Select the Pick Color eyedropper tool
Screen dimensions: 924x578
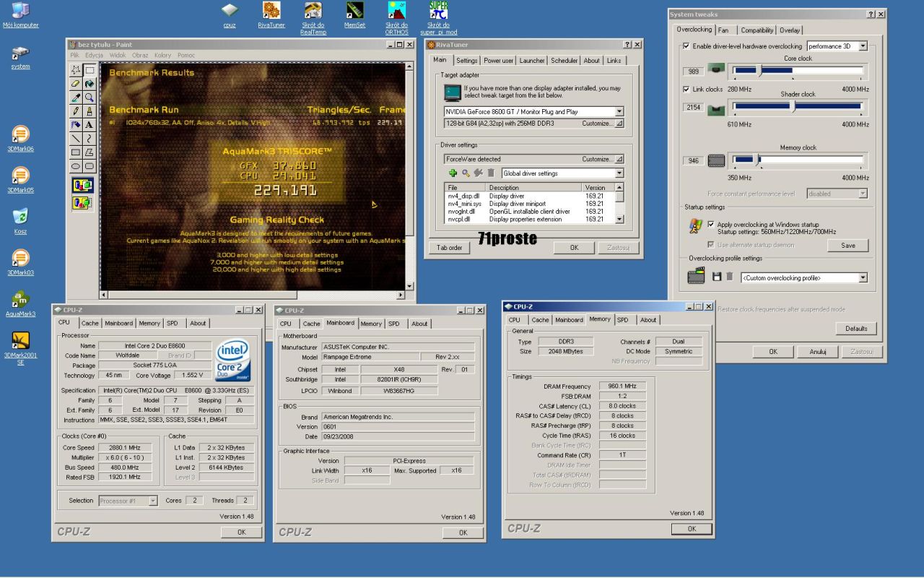click(75, 98)
